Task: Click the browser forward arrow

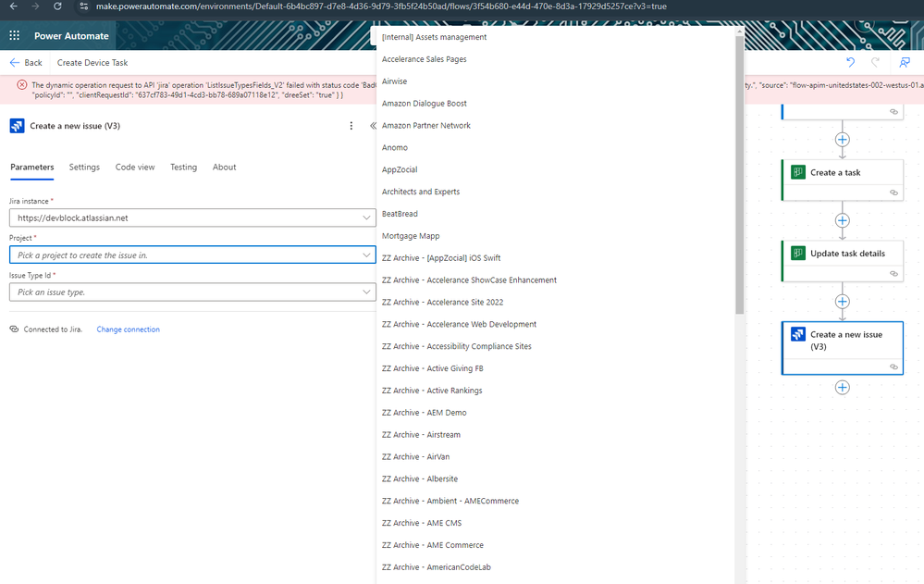Action: pyautogui.click(x=35, y=6)
